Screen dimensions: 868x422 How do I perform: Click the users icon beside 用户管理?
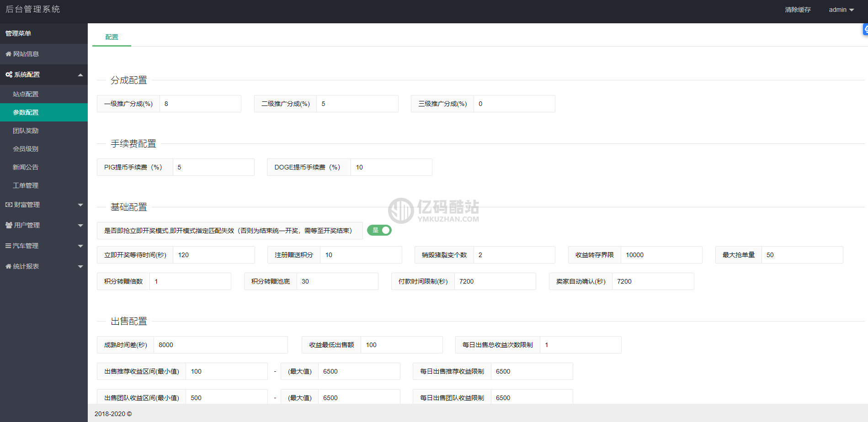[9, 225]
